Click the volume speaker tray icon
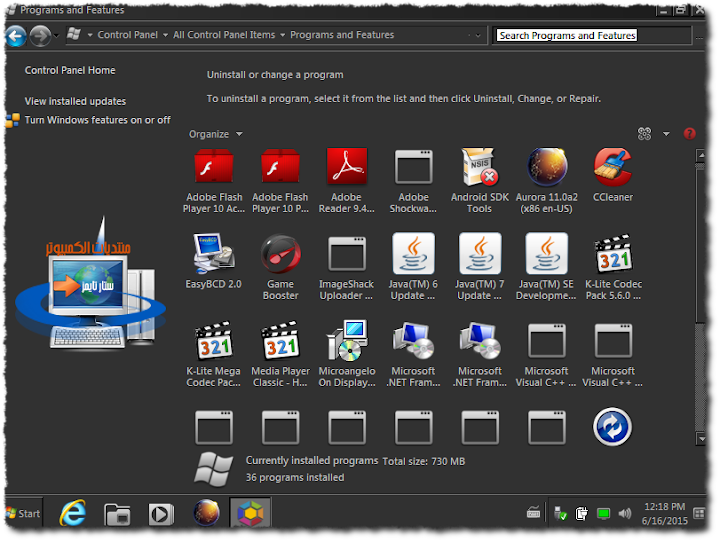 (624, 514)
